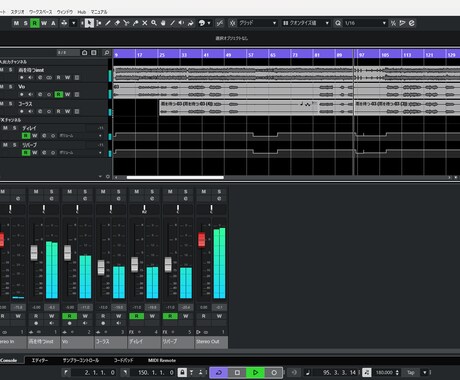Open the スタジオ menu
Viewport: 460px width, 380px height.
click(17, 12)
